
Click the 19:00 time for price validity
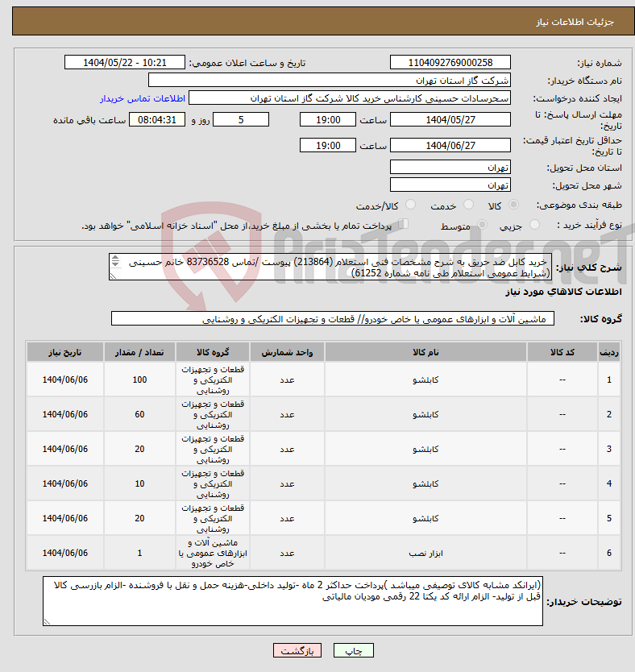click(328, 145)
